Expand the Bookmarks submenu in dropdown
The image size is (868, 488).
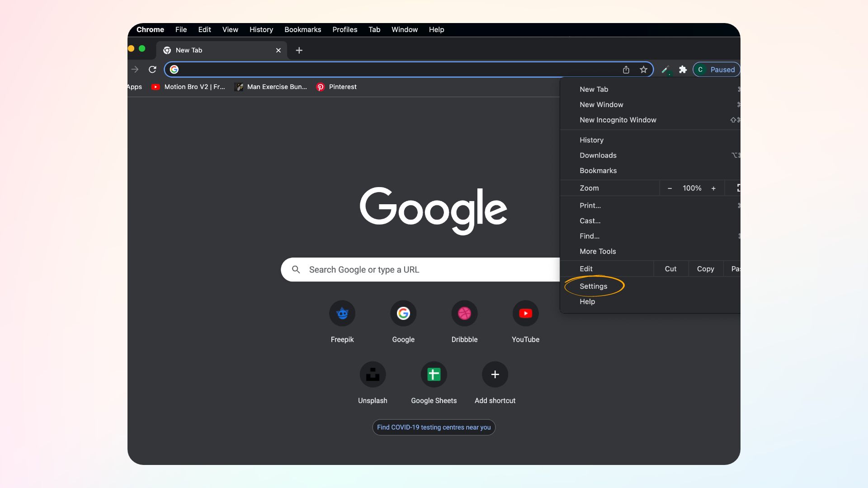(650, 171)
